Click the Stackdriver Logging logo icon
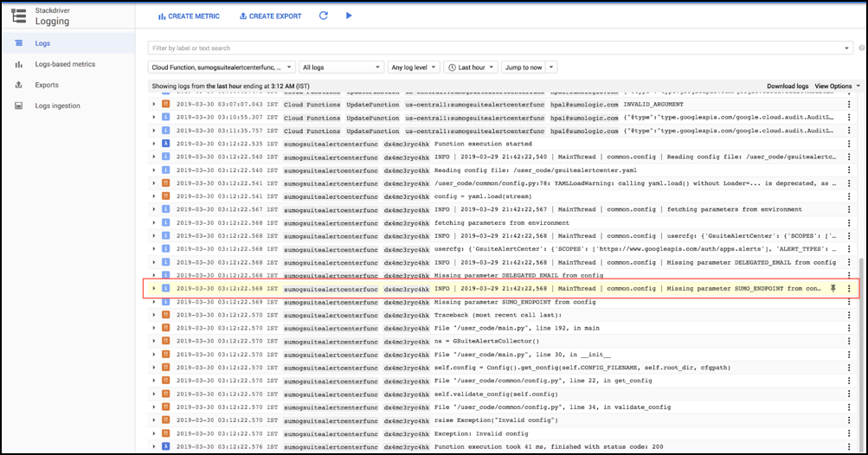 pos(19,16)
